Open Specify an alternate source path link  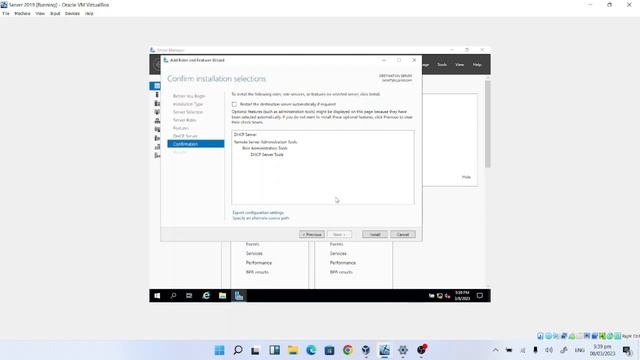click(x=261, y=218)
